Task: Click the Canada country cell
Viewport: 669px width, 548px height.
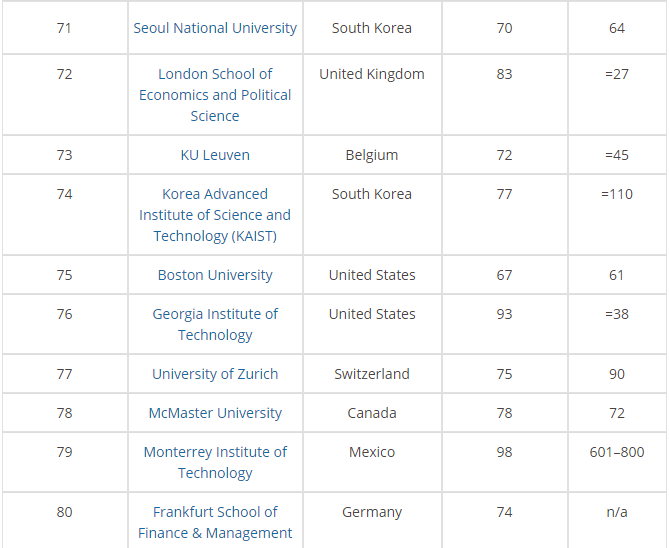Action: point(372,413)
